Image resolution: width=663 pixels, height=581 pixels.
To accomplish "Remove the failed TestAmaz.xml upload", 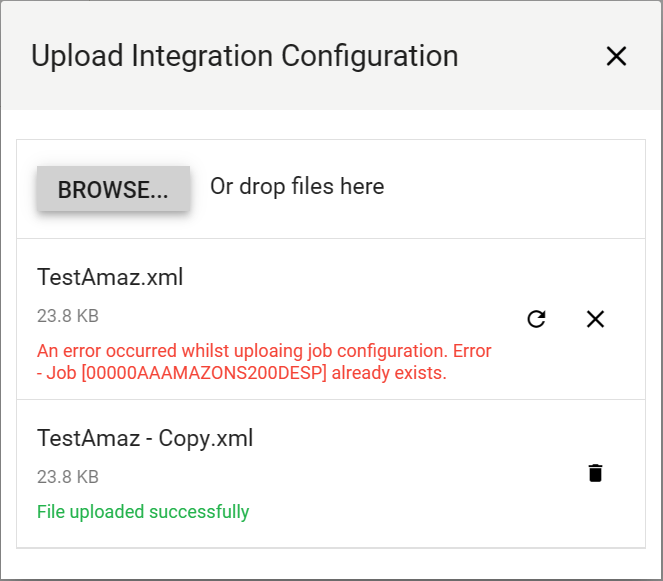I will 595,319.
